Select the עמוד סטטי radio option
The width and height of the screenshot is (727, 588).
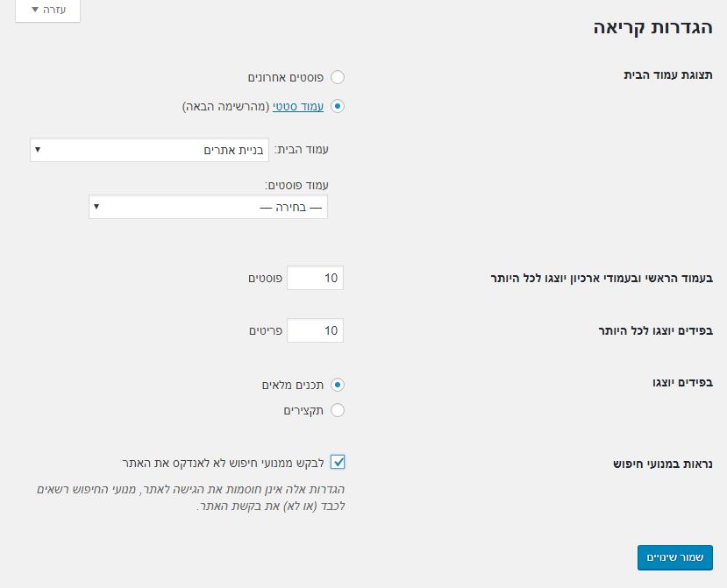[x=338, y=106]
